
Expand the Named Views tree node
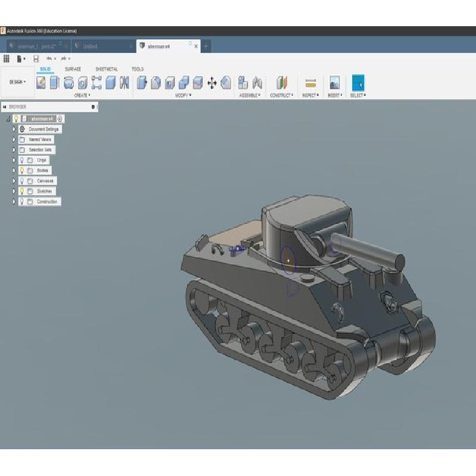tap(14, 139)
